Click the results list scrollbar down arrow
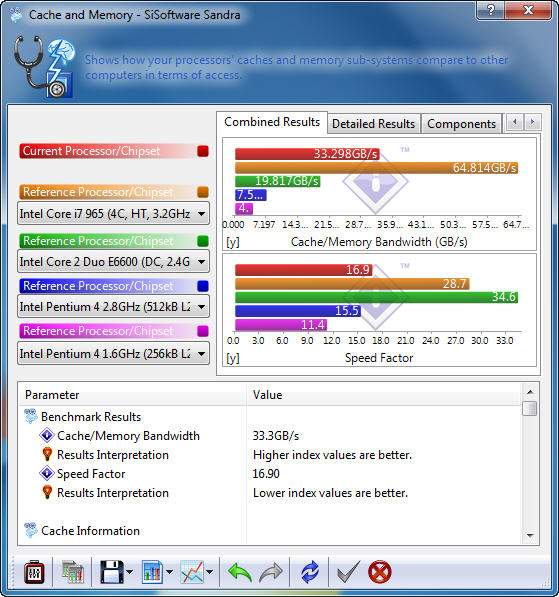 530,536
